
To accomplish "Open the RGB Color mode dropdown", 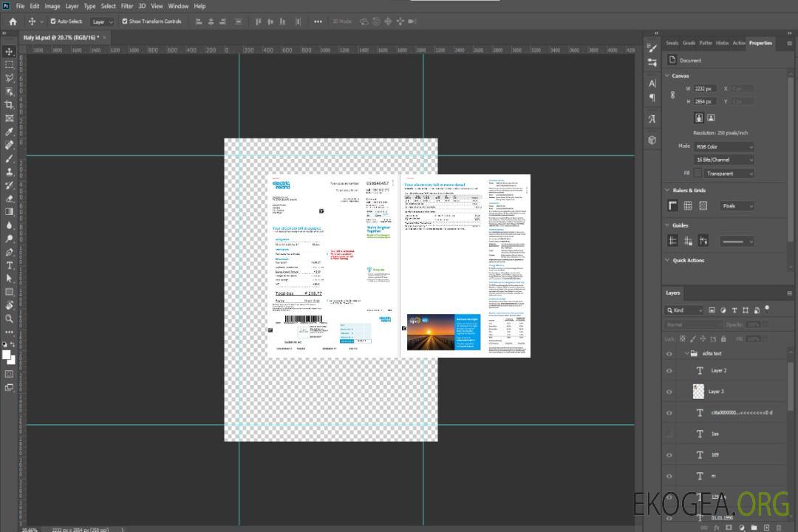I will 723,146.
